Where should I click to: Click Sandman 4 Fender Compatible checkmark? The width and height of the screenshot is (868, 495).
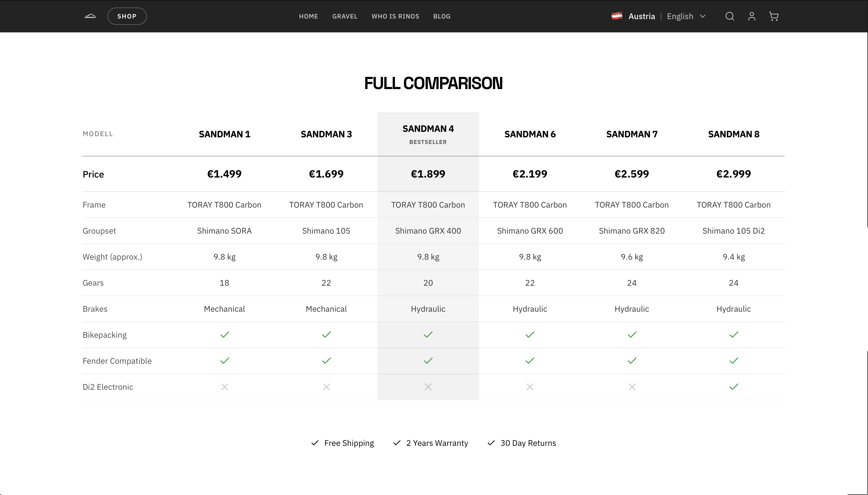click(x=428, y=361)
